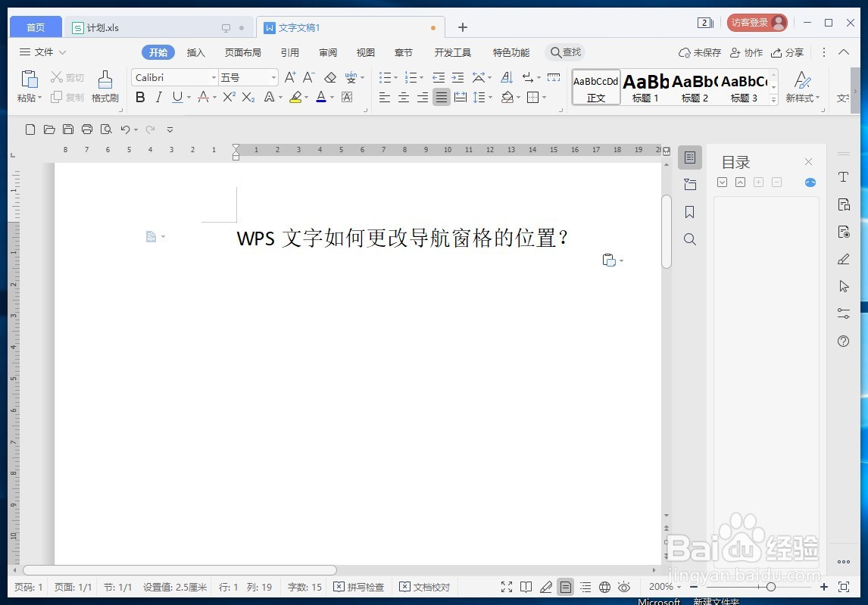
Task: Apply the 标题 2 style
Action: 695,88
